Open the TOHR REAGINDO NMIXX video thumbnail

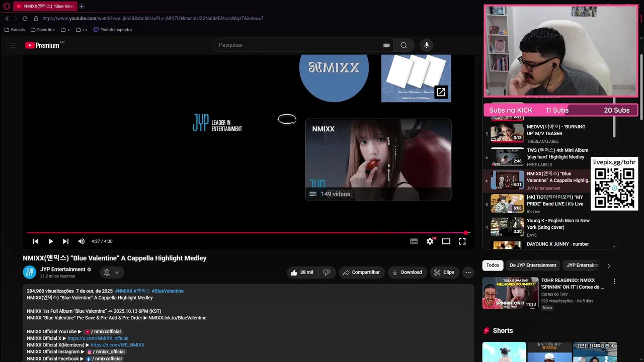click(510, 293)
